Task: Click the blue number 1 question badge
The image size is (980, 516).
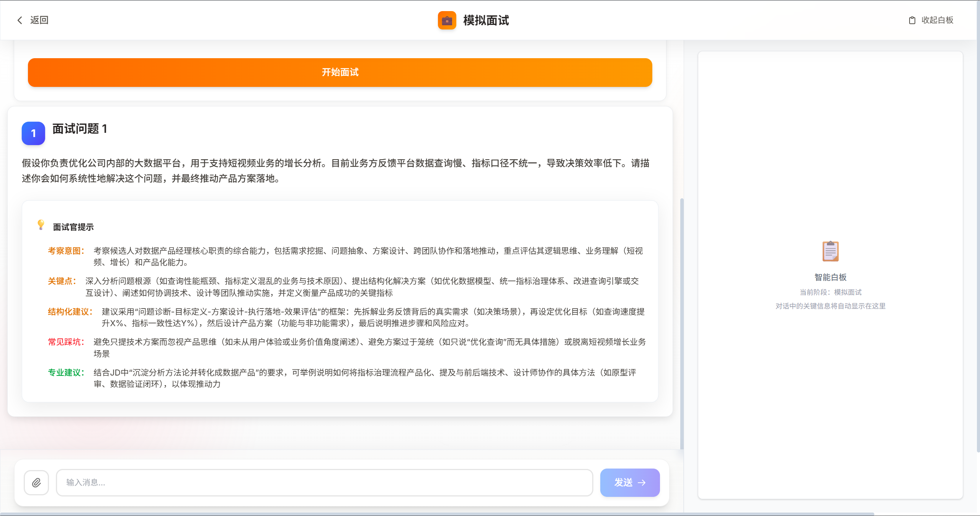Action: [x=33, y=133]
